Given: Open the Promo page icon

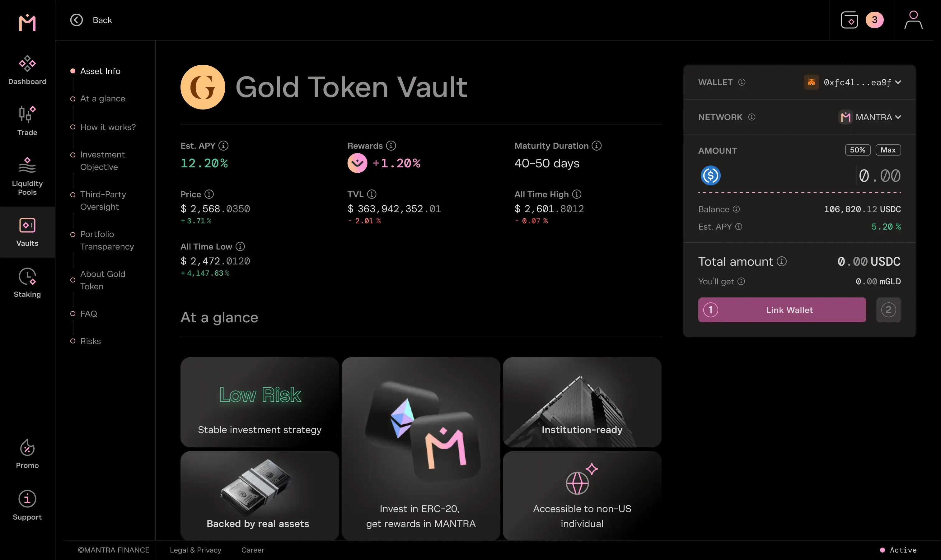Looking at the screenshot, I should tap(27, 448).
